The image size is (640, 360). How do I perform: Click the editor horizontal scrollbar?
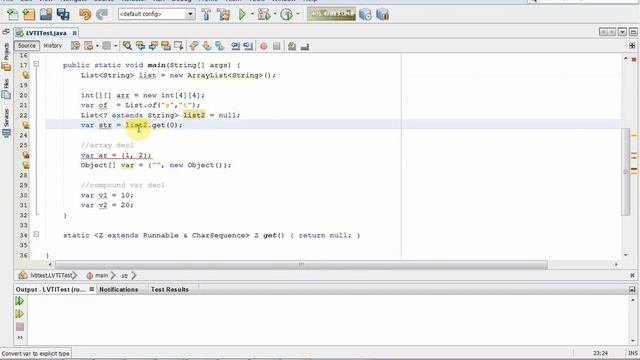pyautogui.click(x=301, y=264)
